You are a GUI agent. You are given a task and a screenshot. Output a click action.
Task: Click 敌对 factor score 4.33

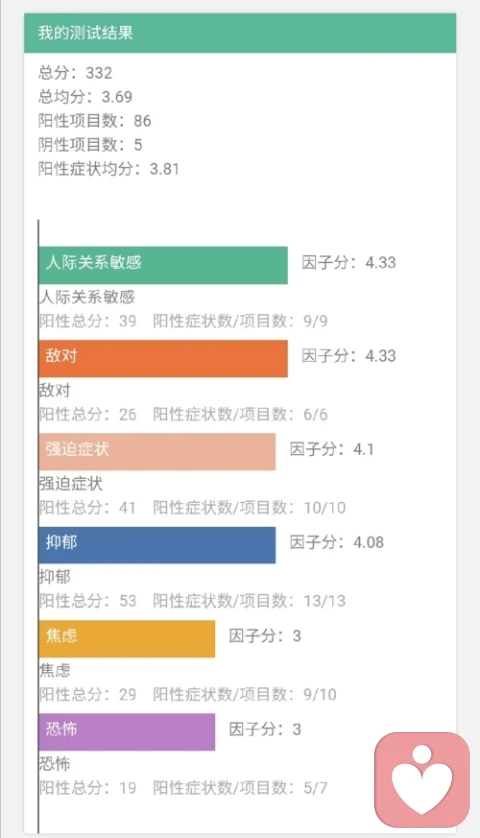click(349, 356)
